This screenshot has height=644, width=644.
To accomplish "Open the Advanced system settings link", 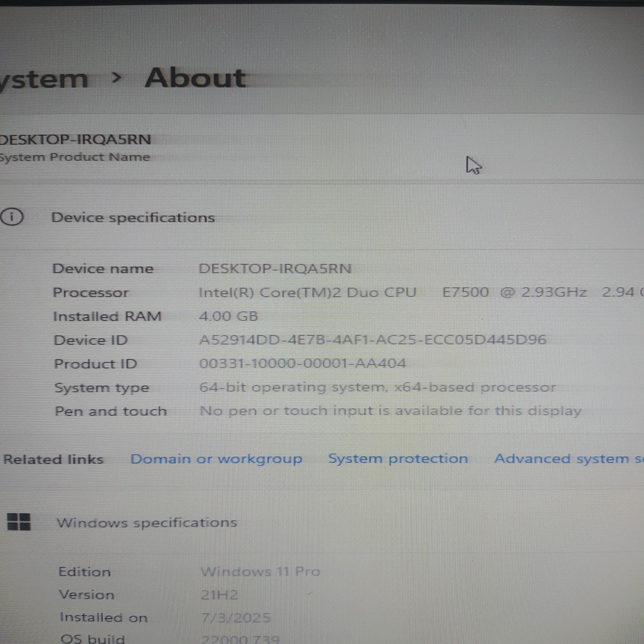I will pos(569,459).
